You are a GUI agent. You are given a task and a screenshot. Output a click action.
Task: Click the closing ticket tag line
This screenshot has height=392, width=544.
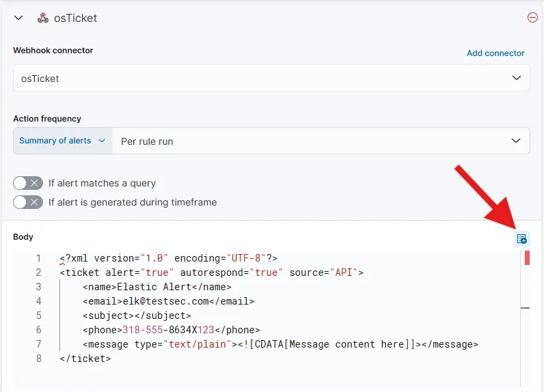pos(85,359)
